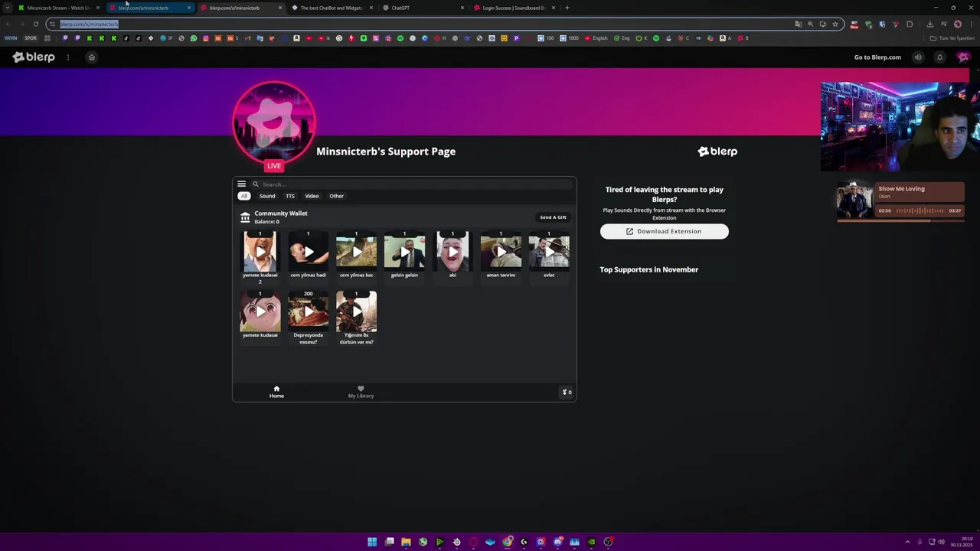
Task: Select the Sound filter chip
Action: [x=267, y=196]
